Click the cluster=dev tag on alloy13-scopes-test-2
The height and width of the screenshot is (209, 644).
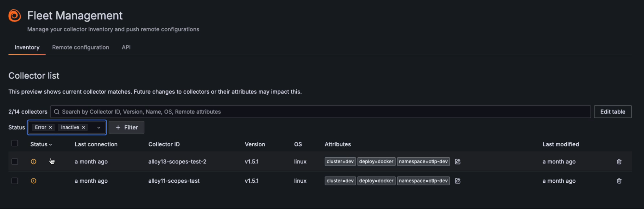click(340, 162)
